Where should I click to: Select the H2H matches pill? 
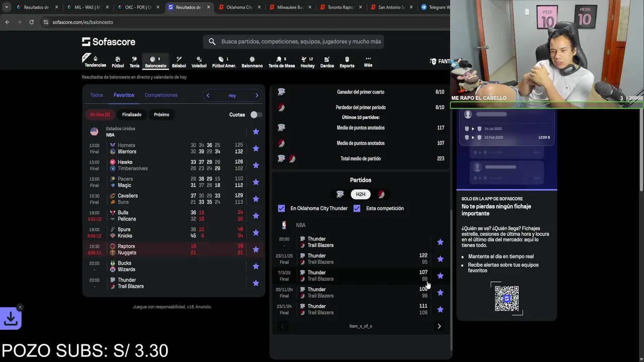point(361,194)
